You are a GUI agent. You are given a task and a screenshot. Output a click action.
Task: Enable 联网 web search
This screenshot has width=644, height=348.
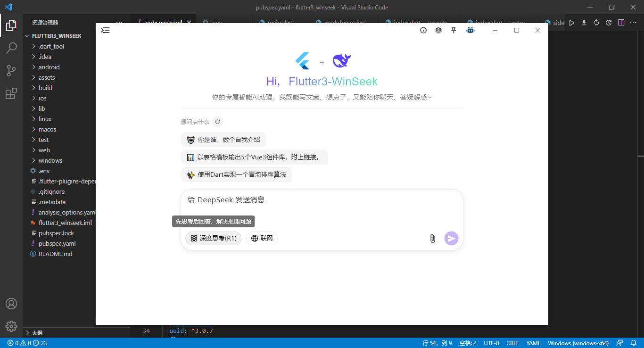click(262, 238)
